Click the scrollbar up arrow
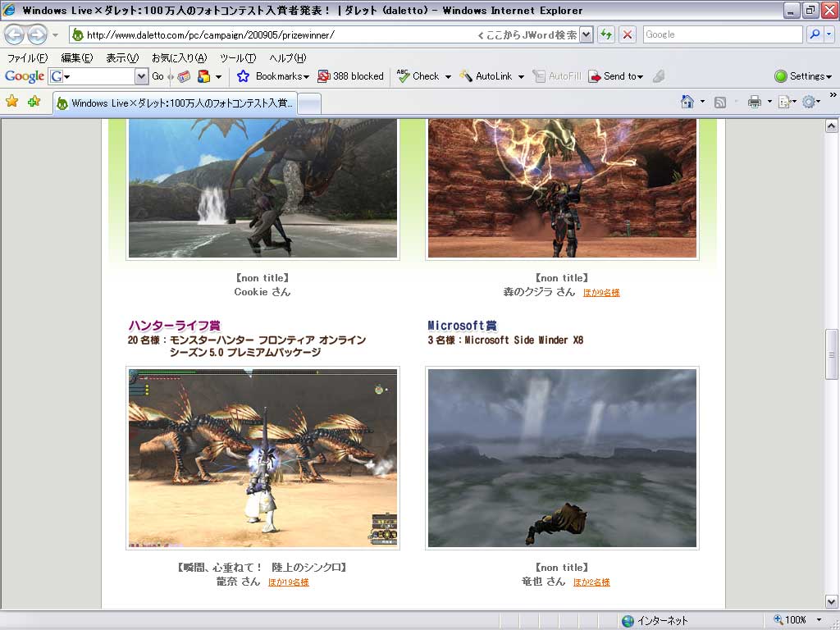This screenshot has width=840, height=630. [831, 126]
